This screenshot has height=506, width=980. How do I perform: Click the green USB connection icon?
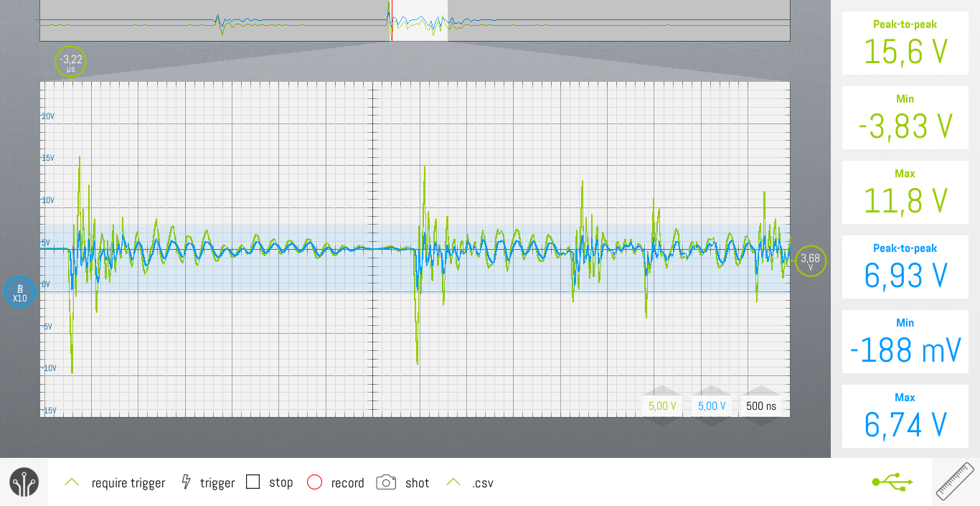click(x=892, y=482)
